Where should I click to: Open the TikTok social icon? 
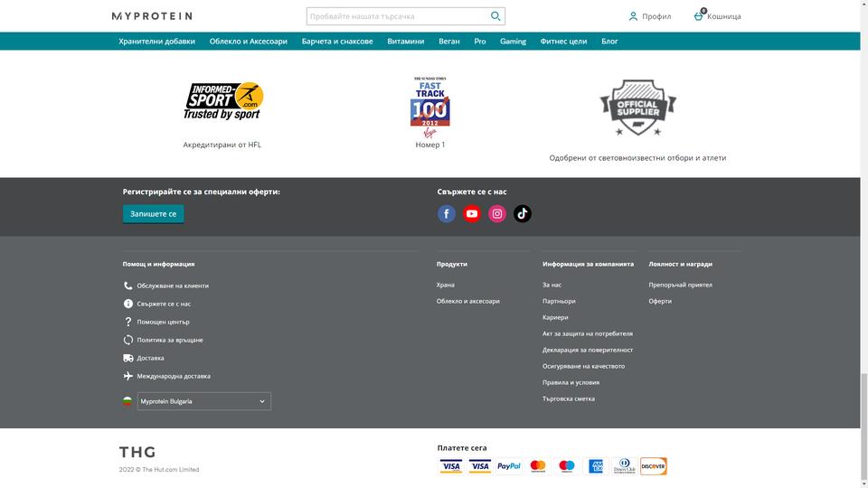coord(523,213)
